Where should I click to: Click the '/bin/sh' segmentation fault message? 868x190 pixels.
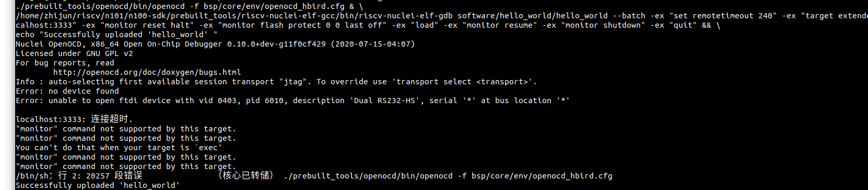(79, 175)
